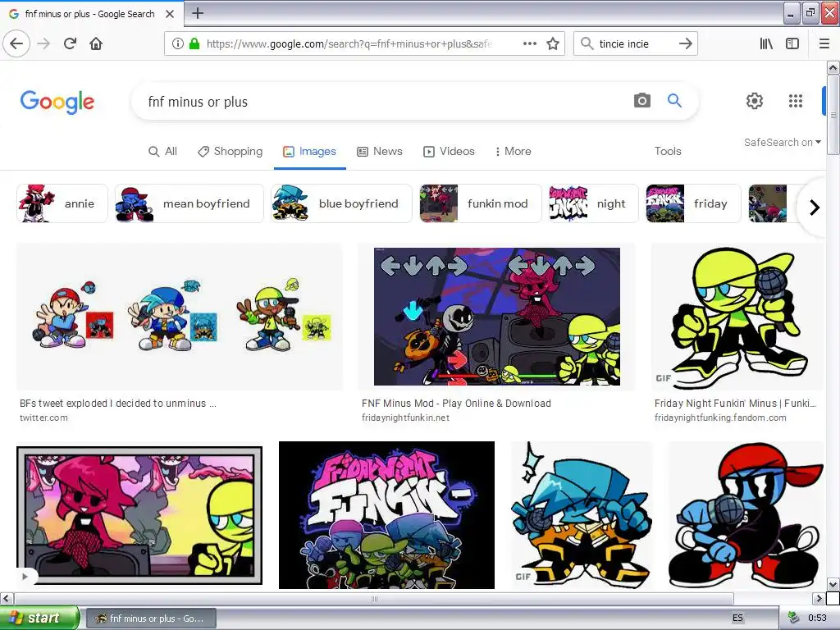This screenshot has height=630, width=840.
Task: Filter images by friday chip
Action: point(693,203)
